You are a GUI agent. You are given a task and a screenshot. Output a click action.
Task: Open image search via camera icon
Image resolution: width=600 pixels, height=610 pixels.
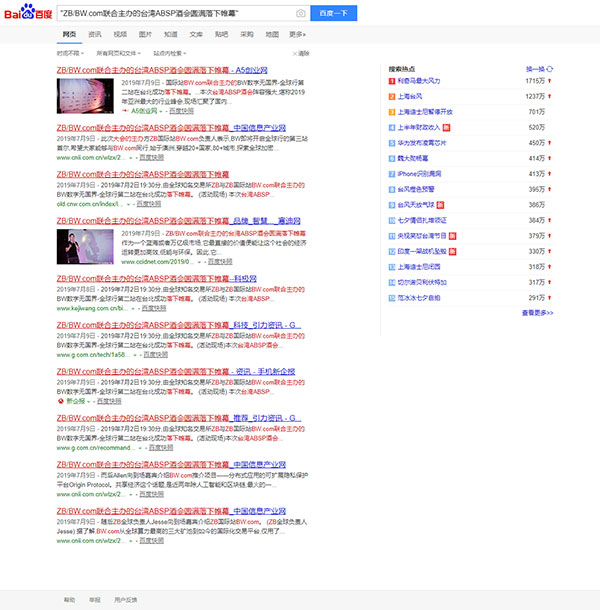tap(300, 13)
